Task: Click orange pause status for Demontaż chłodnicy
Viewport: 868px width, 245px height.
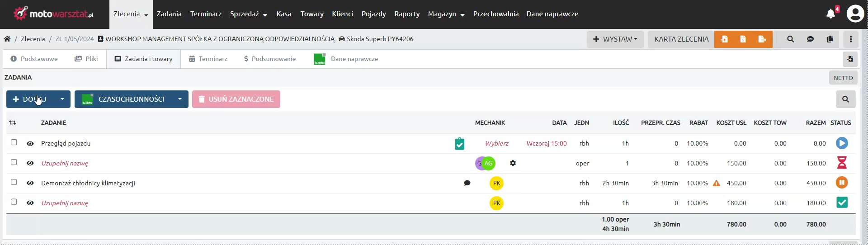Action: pos(842,183)
